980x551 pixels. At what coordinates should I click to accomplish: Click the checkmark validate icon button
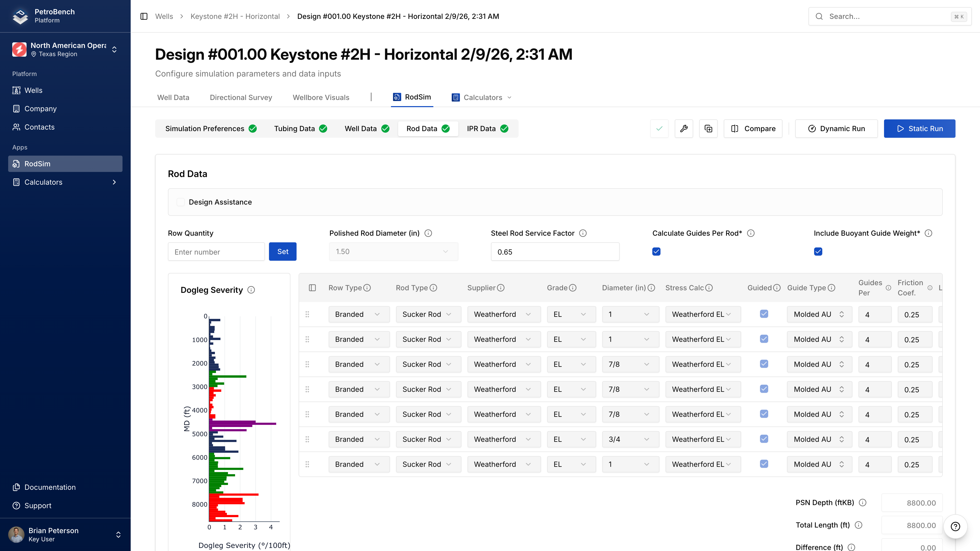point(659,129)
